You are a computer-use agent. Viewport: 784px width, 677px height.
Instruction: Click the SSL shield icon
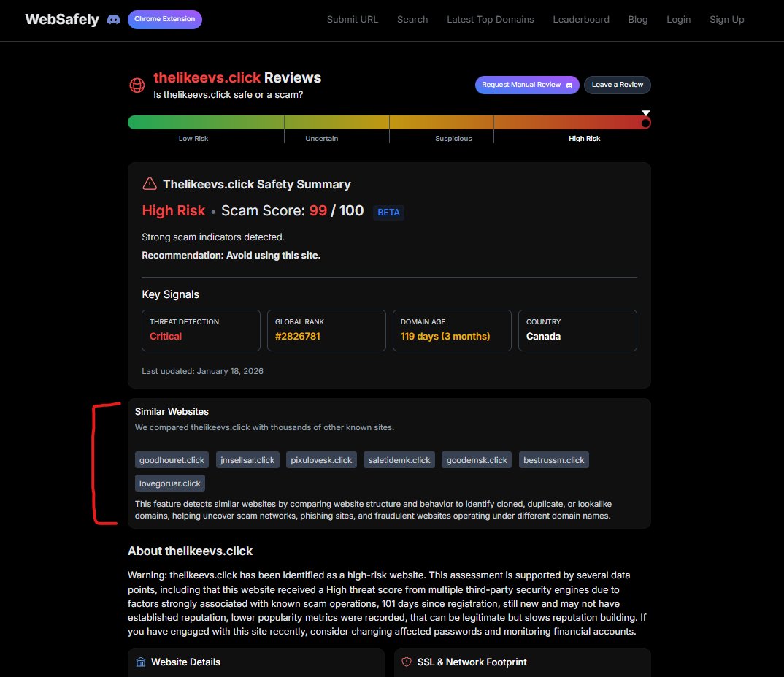point(407,662)
